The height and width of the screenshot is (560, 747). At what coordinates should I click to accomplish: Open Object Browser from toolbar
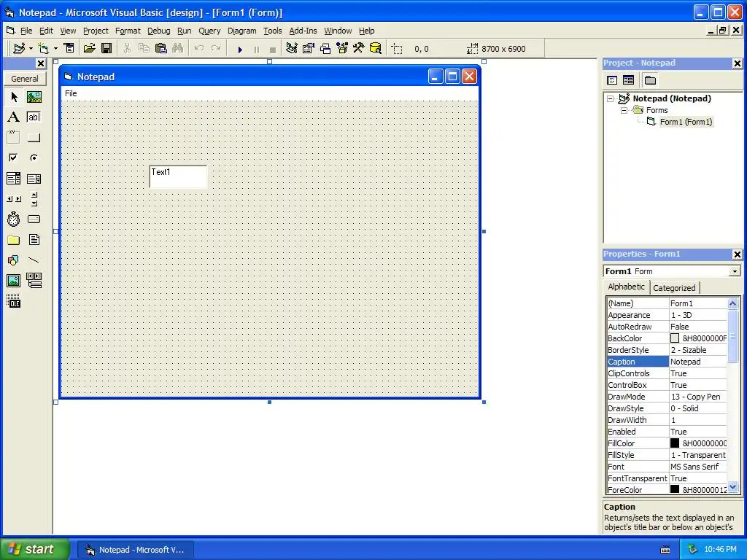point(342,49)
